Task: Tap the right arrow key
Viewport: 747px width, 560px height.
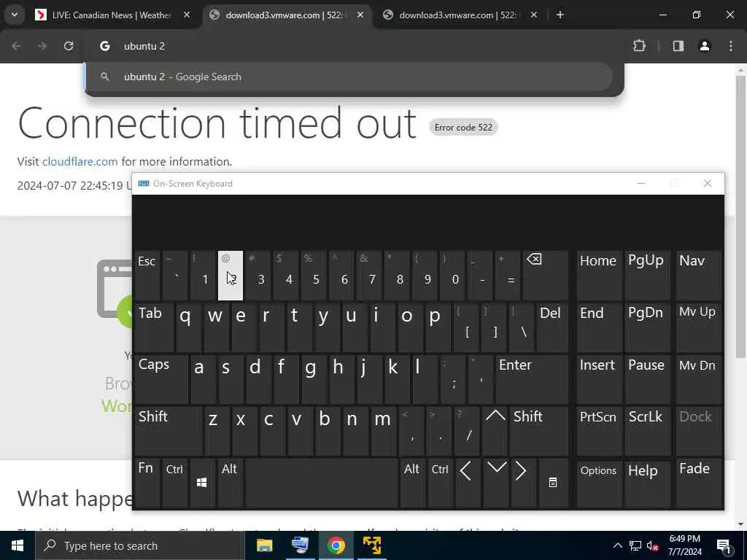Action: point(523,483)
